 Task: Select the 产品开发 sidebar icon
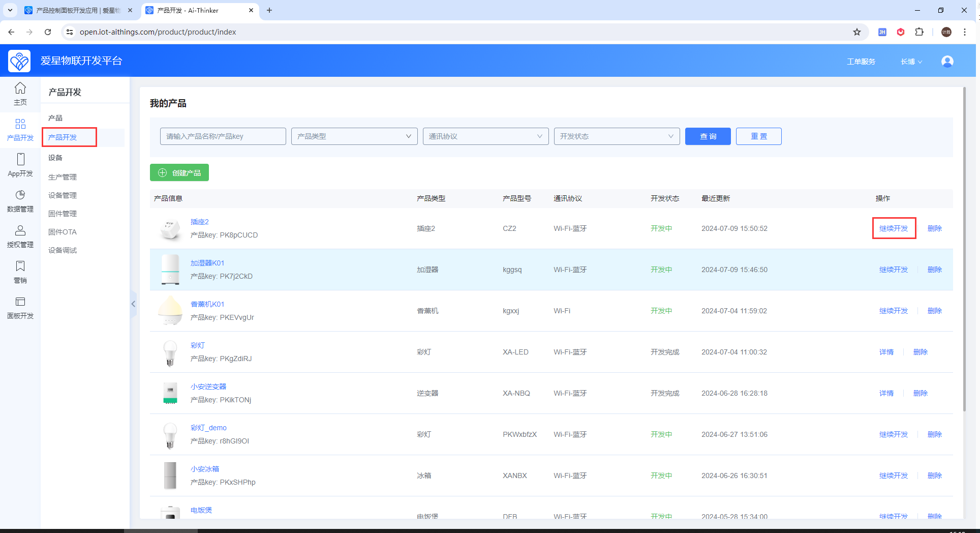point(20,130)
